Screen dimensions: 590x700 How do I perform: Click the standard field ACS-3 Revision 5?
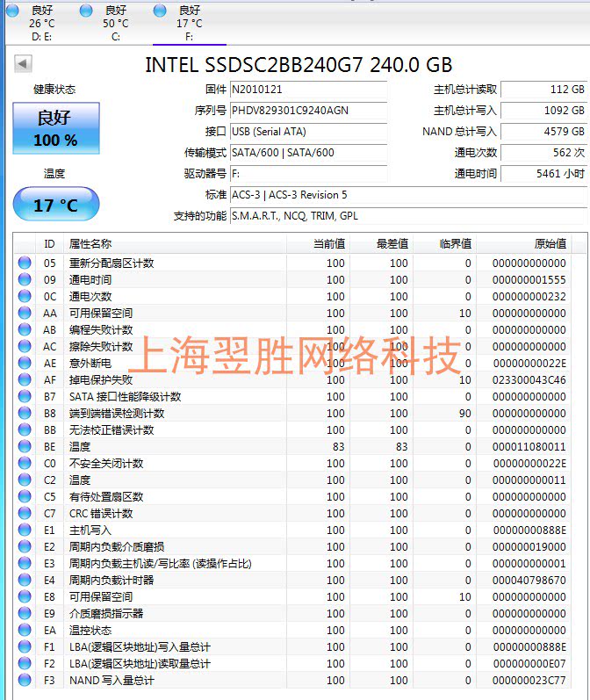tap(408, 195)
